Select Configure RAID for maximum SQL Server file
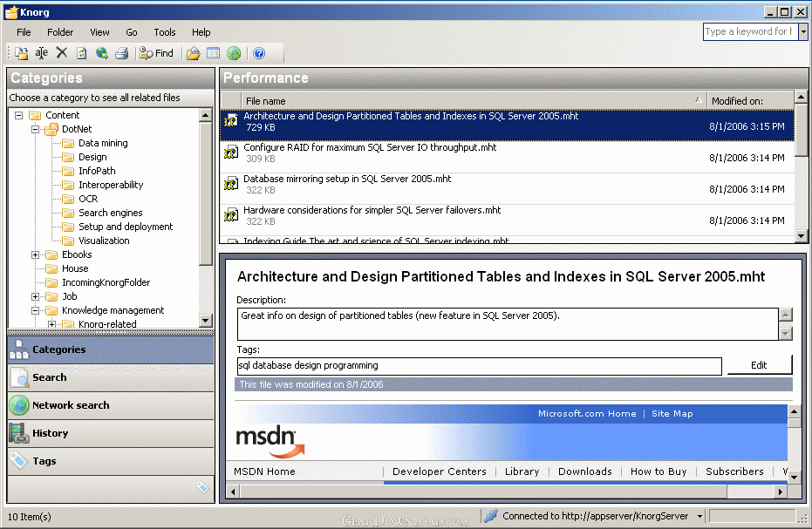 507,157
